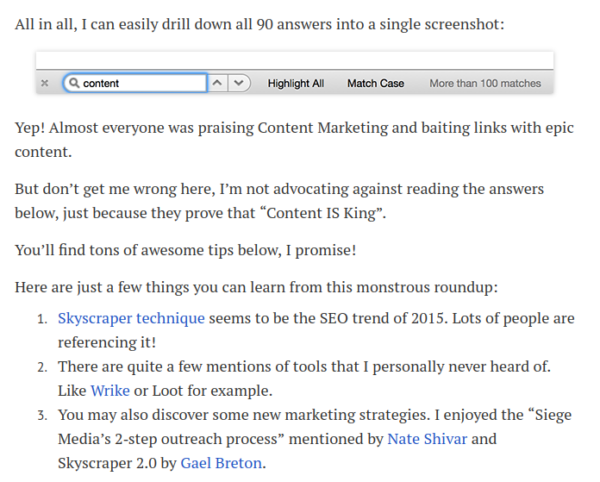This screenshot has height=482, width=600.
Task: Click the magnifying glass icon in search field
Action: (x=74, y=83)
